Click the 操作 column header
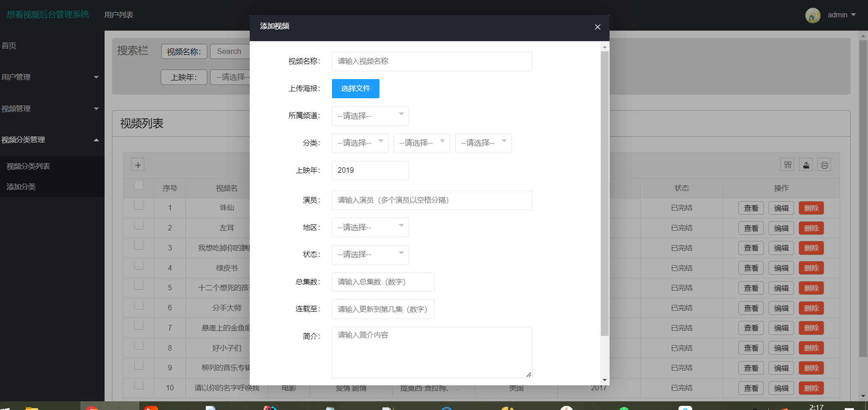Screen dimensions: 868x410 click(x=781, y=188)
